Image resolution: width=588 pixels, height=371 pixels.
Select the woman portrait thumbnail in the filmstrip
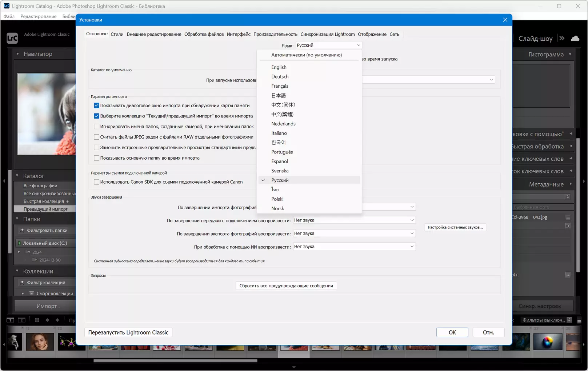[40, 342]
